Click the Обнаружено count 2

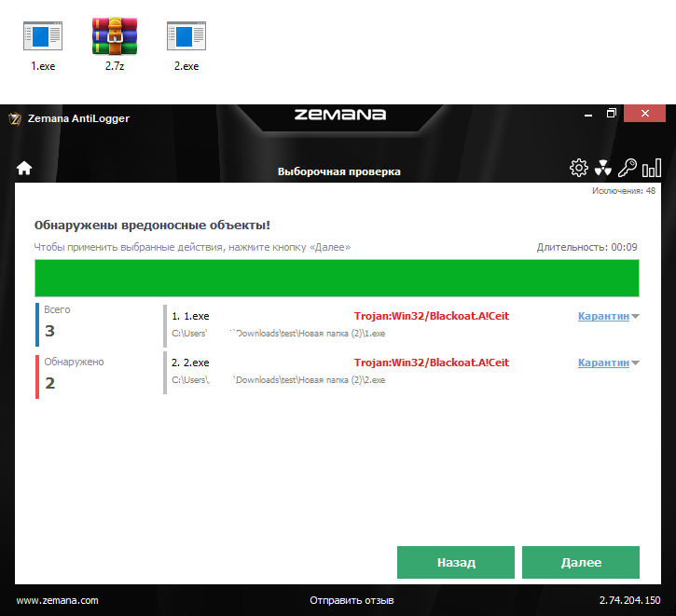[50, 383]
